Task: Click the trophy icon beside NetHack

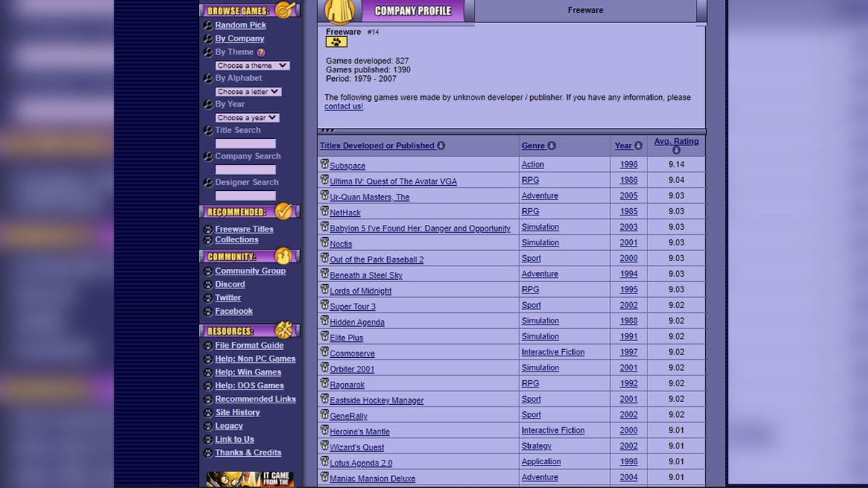Action: coord(325,212)
